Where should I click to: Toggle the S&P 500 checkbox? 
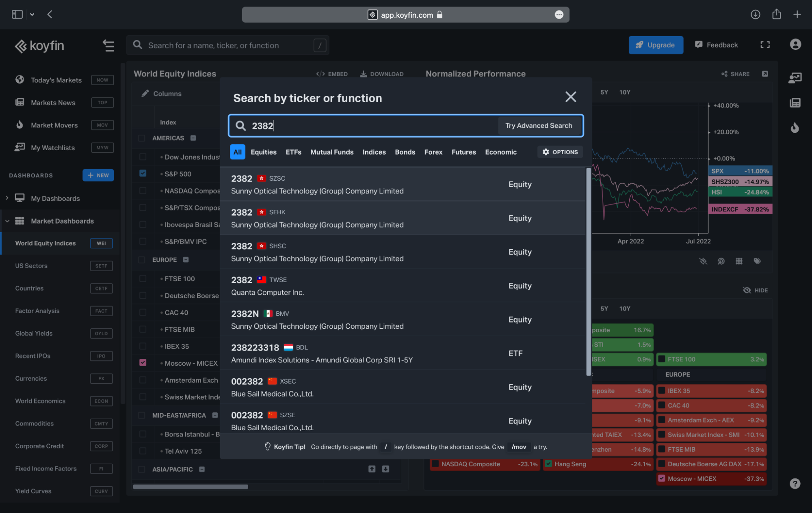tap(143, 173)
